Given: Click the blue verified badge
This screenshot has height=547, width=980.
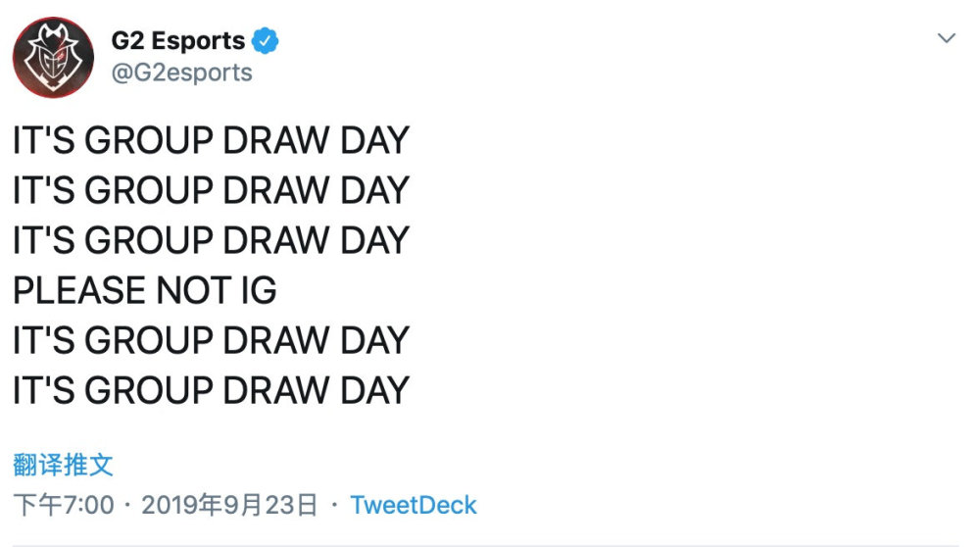Looking at the screenshot, I should [x=267, y=41].
